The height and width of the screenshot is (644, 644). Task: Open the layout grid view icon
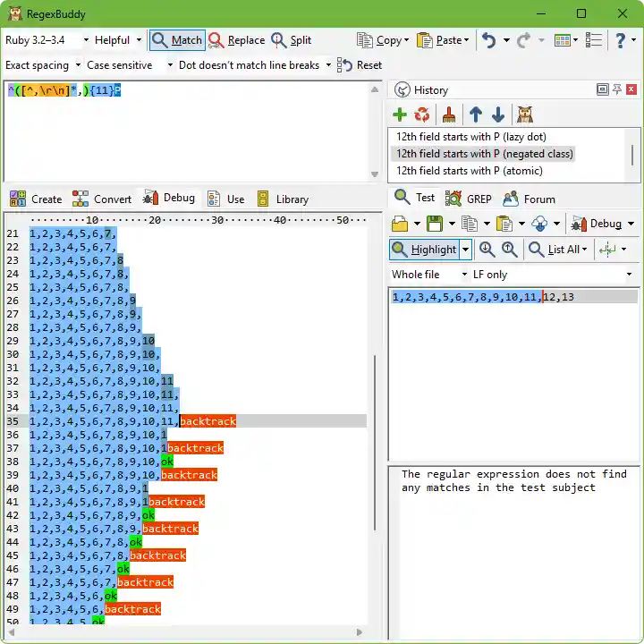(563, 40)
